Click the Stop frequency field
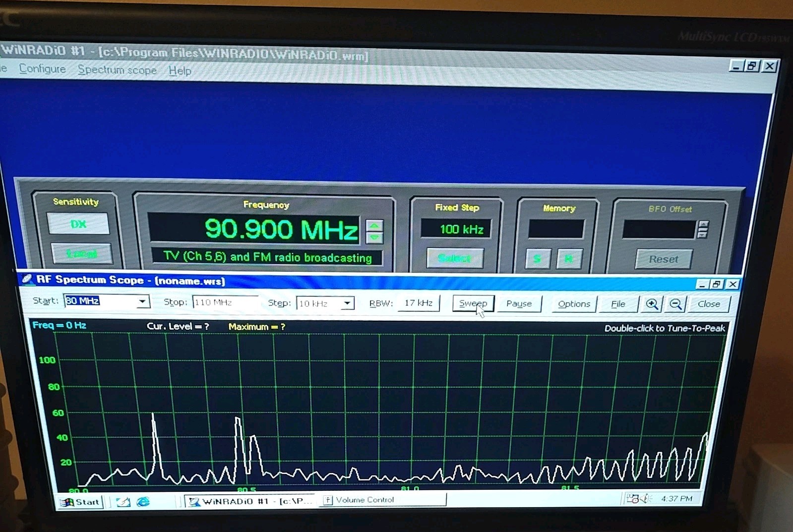Screen dimensions: 793x532 coord(225,302)
